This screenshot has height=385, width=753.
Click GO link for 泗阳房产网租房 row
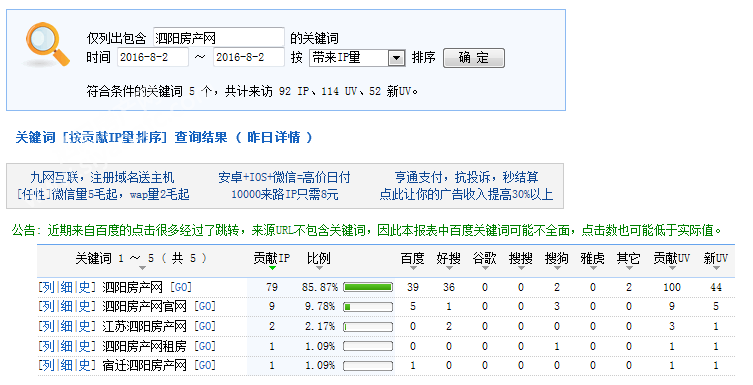point(205,346)
